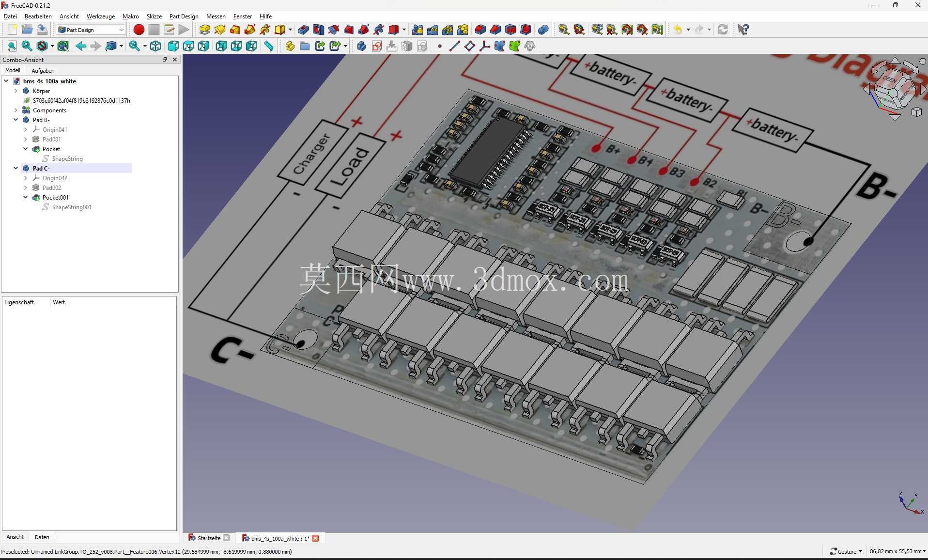The image size is (928, 560).
Task: Select the Pad tool
Action: coord(205,30)
